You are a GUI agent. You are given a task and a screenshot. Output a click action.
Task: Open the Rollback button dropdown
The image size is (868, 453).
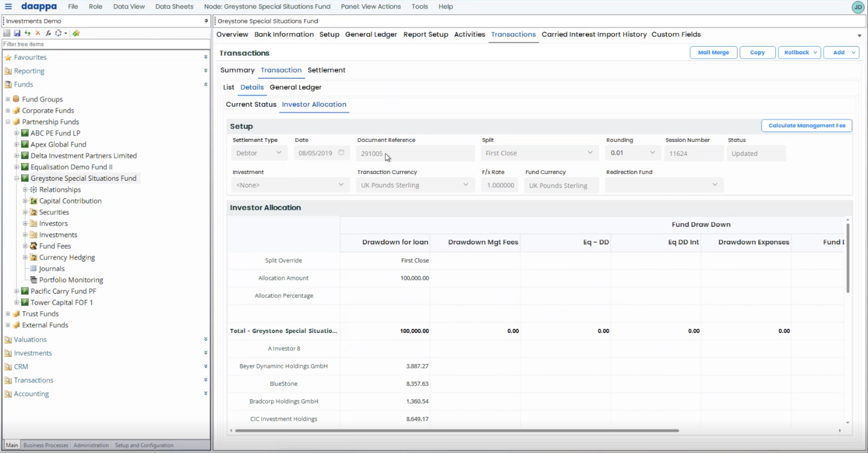[x=815, y=52]
